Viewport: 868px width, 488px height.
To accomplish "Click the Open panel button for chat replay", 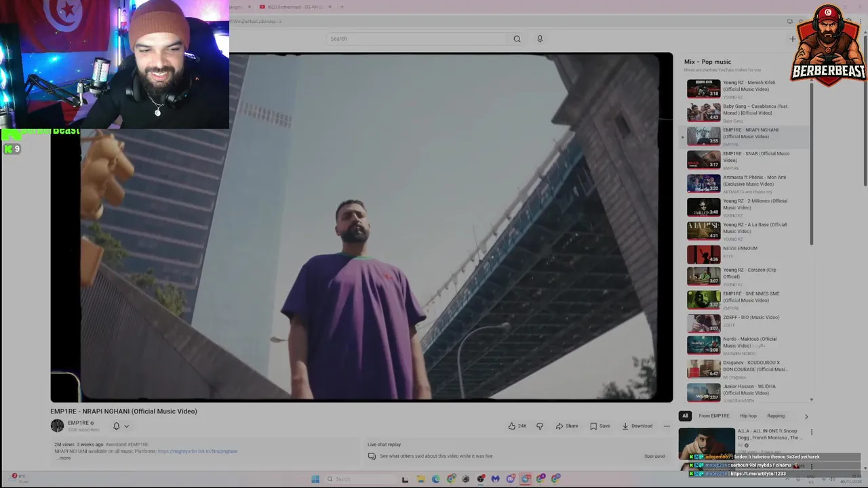I will coord(654,456).
